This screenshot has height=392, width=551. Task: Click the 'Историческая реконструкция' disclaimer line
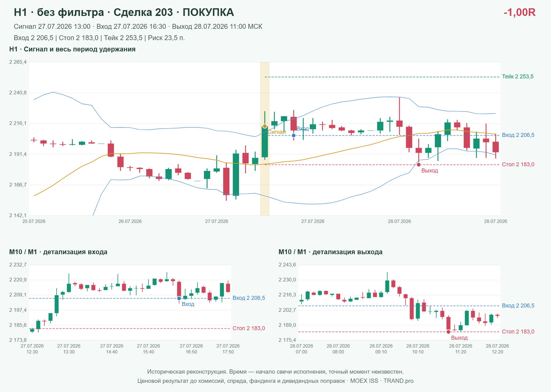click(275, 372)
